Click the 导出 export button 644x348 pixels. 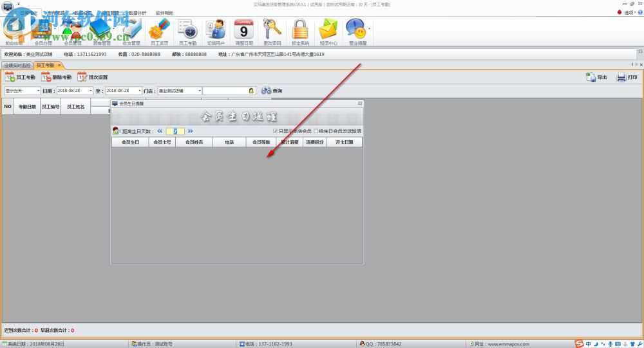click(x=596, y=77)
